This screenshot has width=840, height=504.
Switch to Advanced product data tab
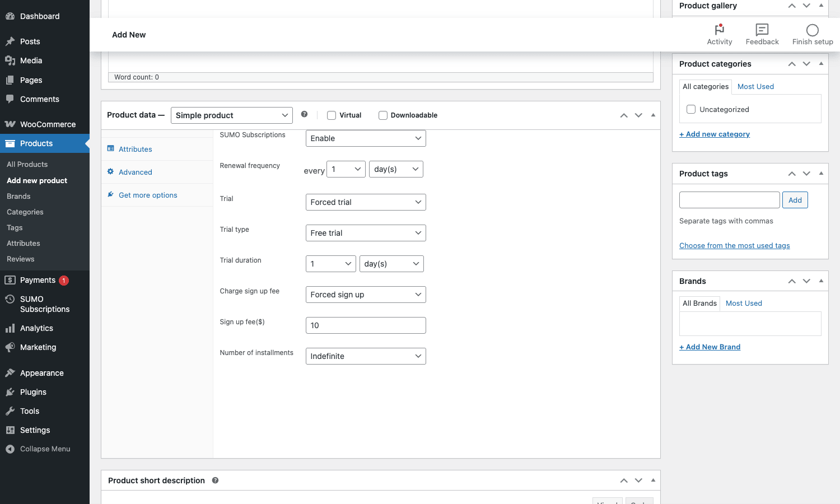click(157, 172)
